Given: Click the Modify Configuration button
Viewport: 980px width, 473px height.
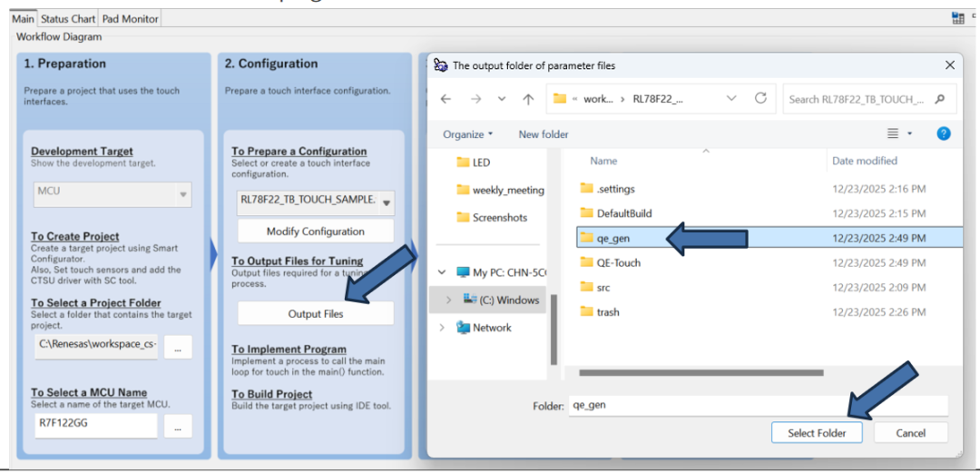Looking at the screenshot, I should tap(316, 232).
